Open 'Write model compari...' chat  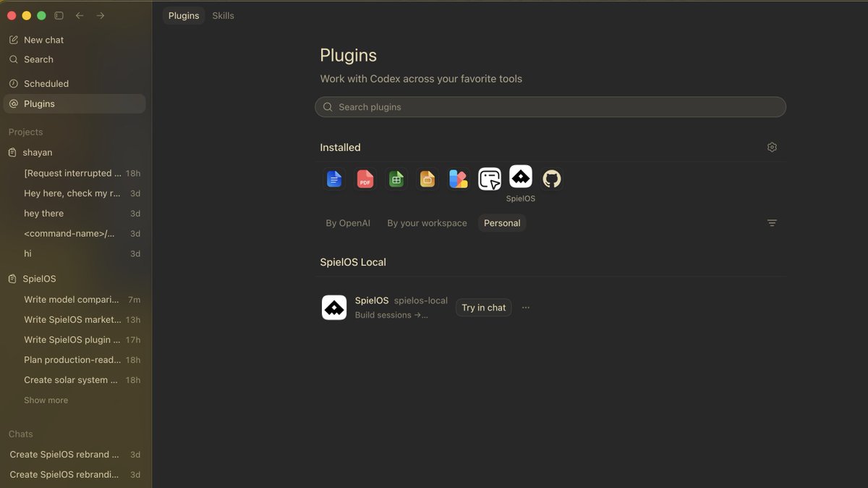pos(75,300)
